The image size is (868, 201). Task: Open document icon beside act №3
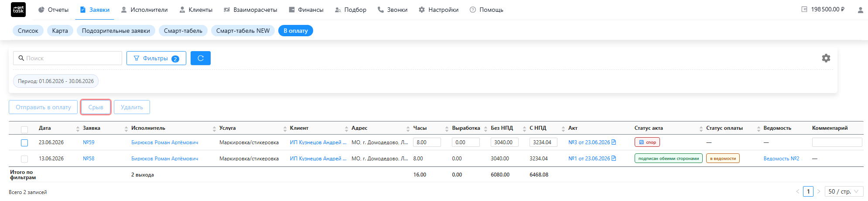pyautogui.click(x=614, y=142)
